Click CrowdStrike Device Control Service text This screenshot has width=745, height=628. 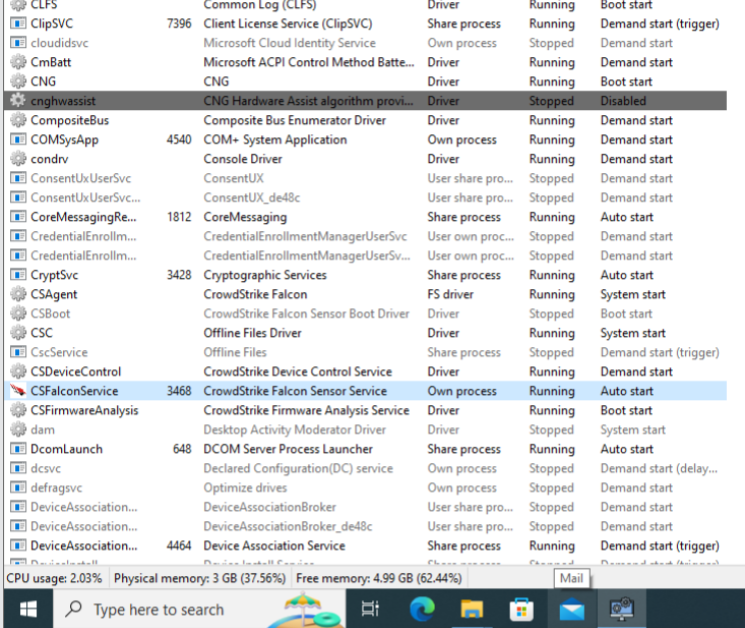point(297,371)
